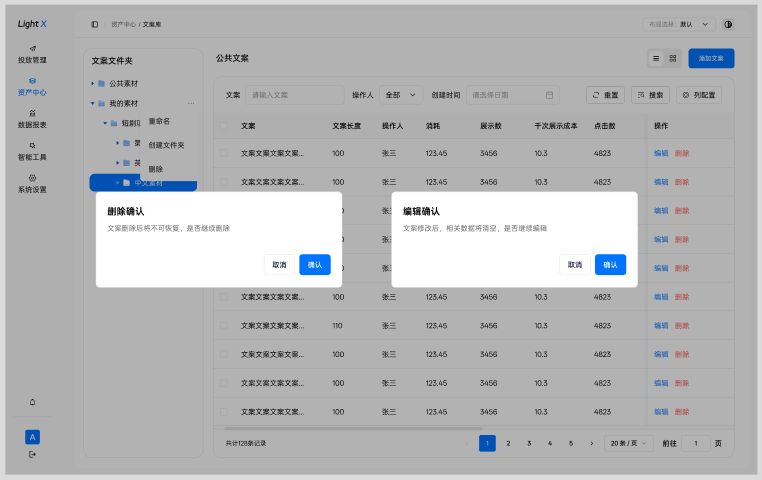Click the table horizontal scrollbar

pos(353,429)
